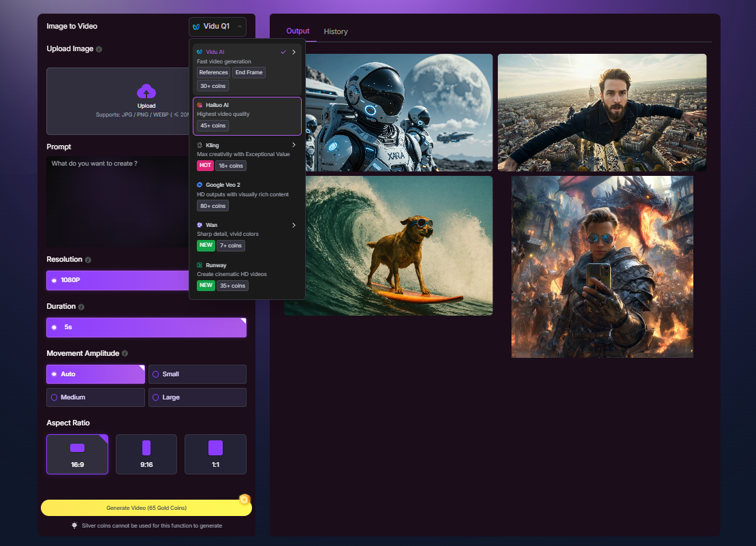This screenshot has width=756, height=546.
Task: Select Small movement amplitude
Action: [198, 374]
